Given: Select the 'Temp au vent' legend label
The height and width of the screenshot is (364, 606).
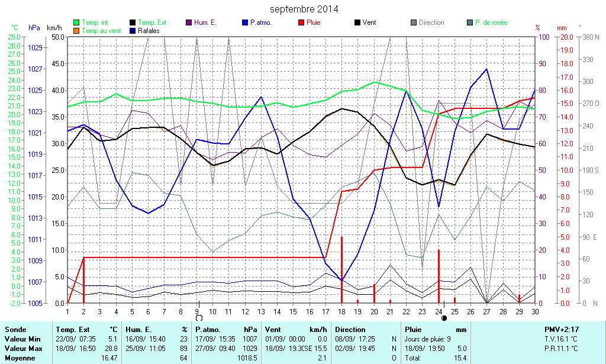Looking at the screenshot, I should coord(102,31).
